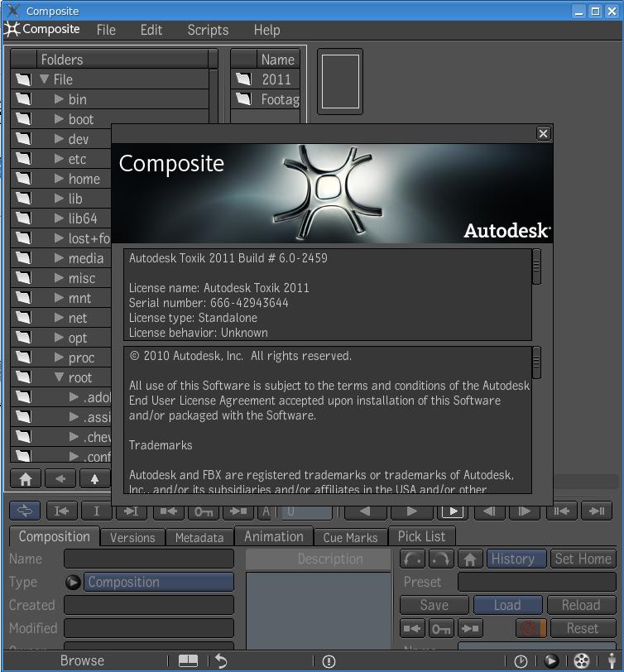Viewport: 624px width, 672px height.
Task: Step forward one frame
Action: (x=524, y=511)
